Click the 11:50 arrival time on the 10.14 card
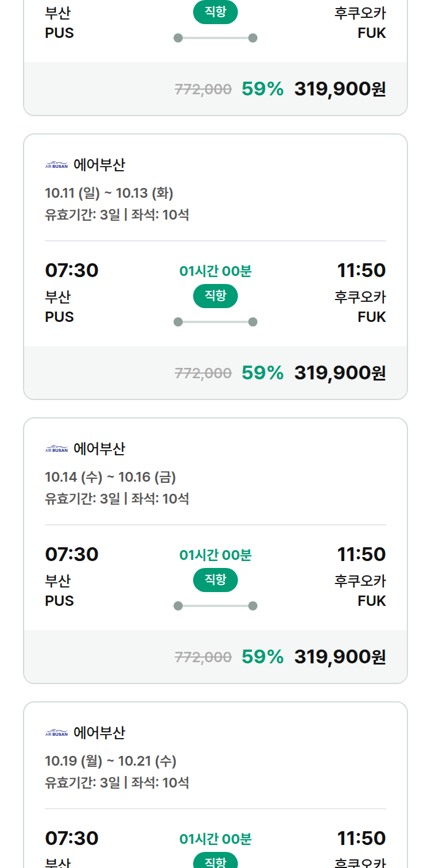Viewport: 431px width, 868px height. tap(361, 554)
